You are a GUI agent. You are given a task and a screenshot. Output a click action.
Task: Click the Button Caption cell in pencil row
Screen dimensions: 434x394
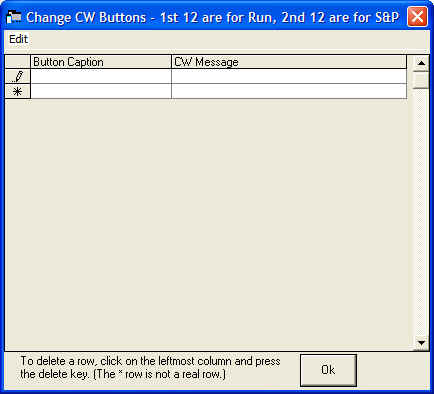(x=101, y=76)
